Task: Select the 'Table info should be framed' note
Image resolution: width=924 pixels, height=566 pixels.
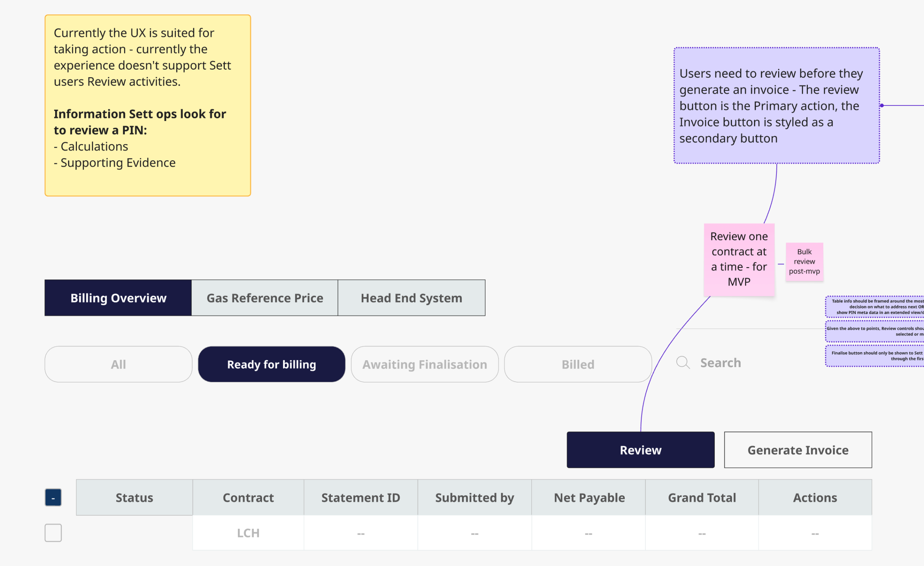Action: pyautogui.click(x=875, y=306)
